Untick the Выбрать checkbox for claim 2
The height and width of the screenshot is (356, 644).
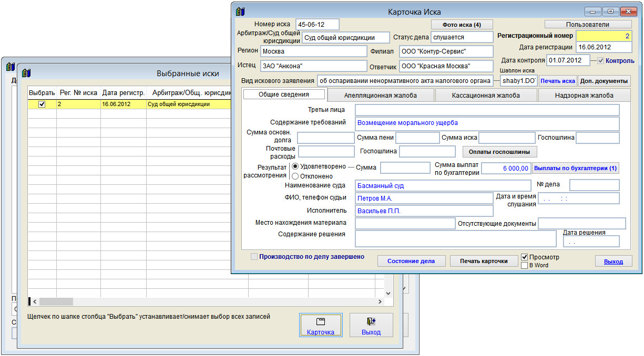42,104
